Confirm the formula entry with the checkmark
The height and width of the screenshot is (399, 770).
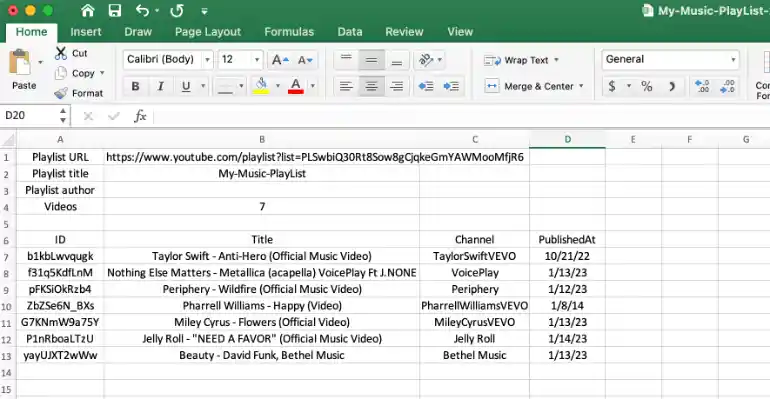point(114,116)
